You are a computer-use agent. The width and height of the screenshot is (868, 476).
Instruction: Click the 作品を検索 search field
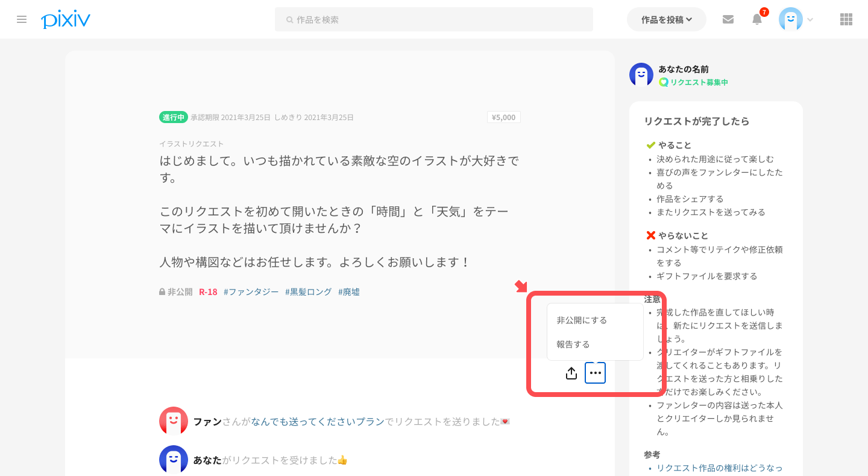434,19
